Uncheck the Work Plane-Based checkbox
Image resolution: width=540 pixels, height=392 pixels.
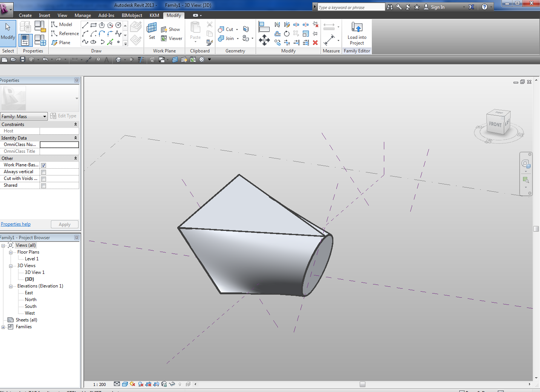coord(44,165)
